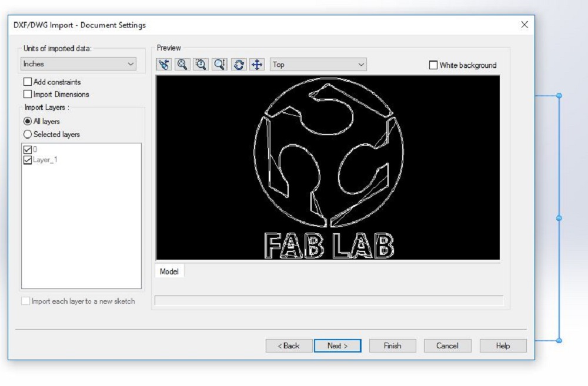Click the FAB LAB preview drawing

tap(328, 167)
